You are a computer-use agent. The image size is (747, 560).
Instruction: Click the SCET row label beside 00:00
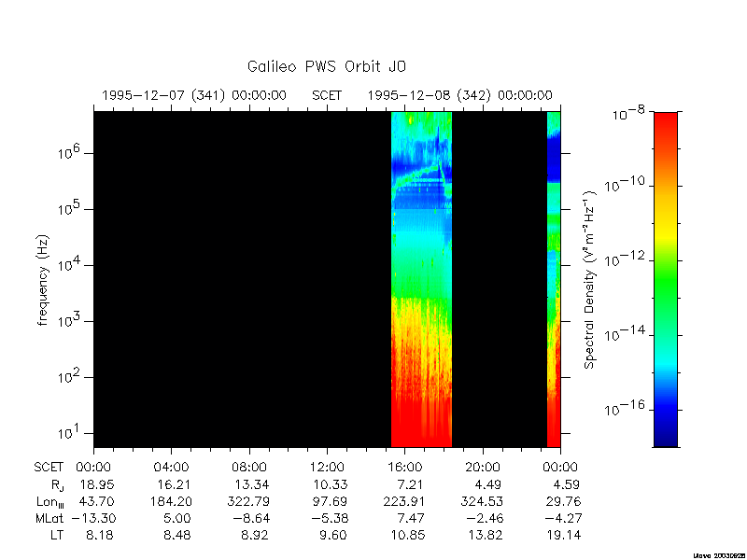coord(49,468)
